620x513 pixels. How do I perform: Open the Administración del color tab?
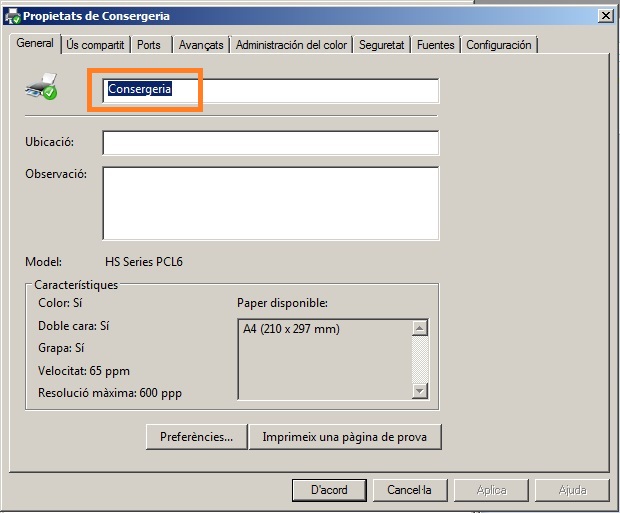291,45
